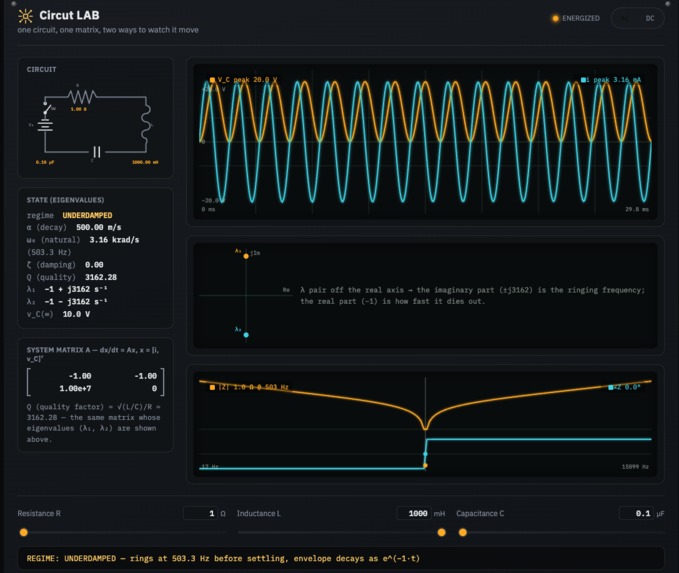This screenshot has height=573, width=679.
Task: Click the 0.10 µF label in circuit
Action: click(x=45, y=162)
